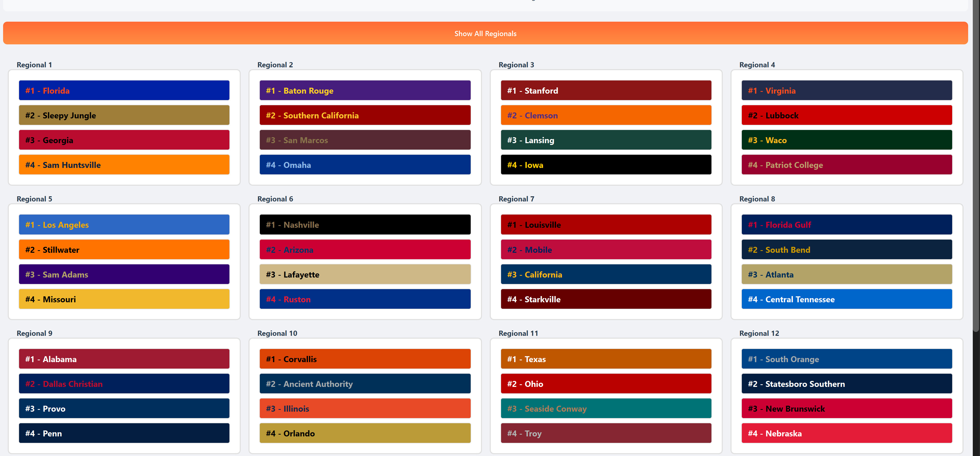Select #4 Central Tennessee blue bar
The width and height of the screenshot is (980, 456).
pos(846,299)
